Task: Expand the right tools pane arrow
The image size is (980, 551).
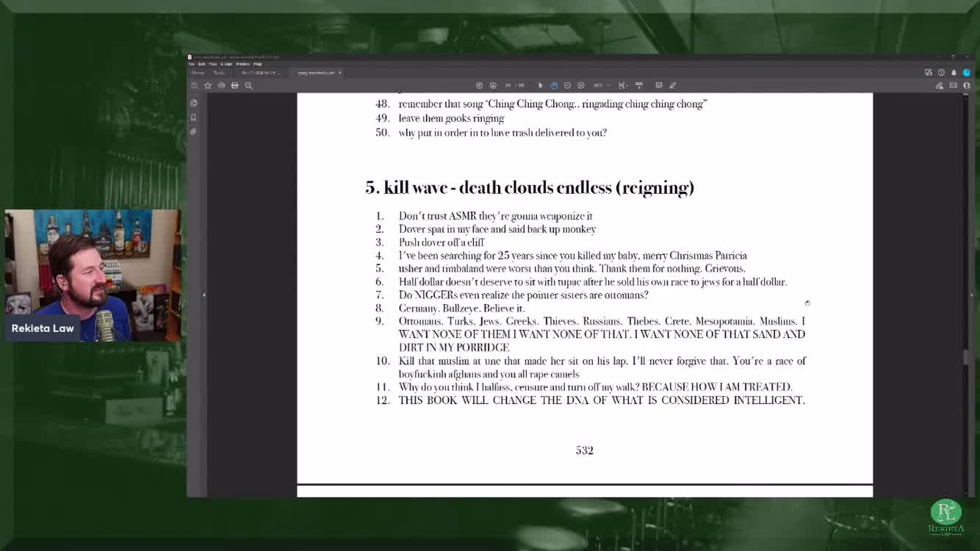Action: click(x=972, y=295)
